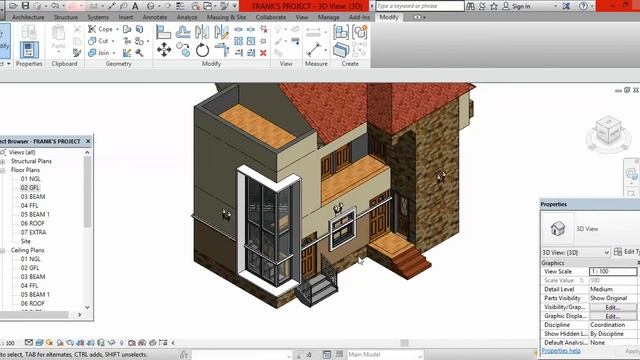Collapse the Floor Plans tree node

point(2,170)
